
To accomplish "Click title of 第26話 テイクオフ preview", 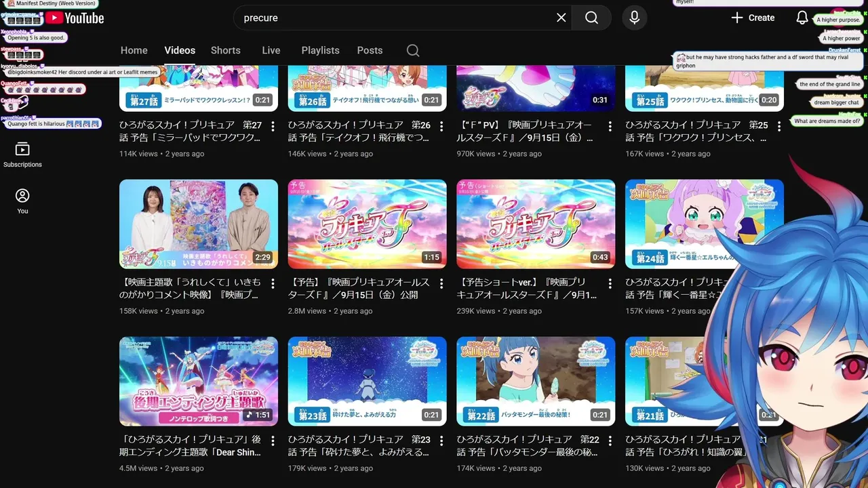I will 359,131.
